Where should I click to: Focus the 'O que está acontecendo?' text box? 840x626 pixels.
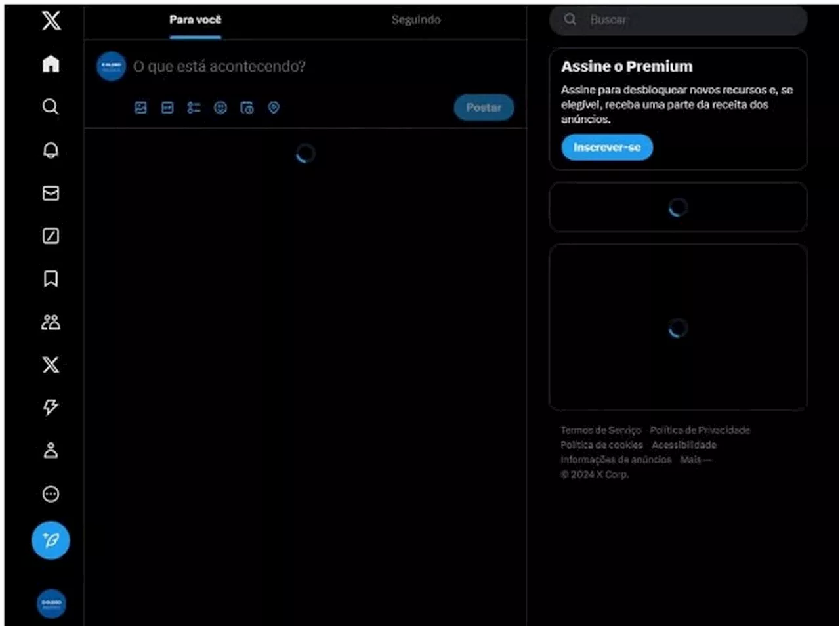point(219,66)
